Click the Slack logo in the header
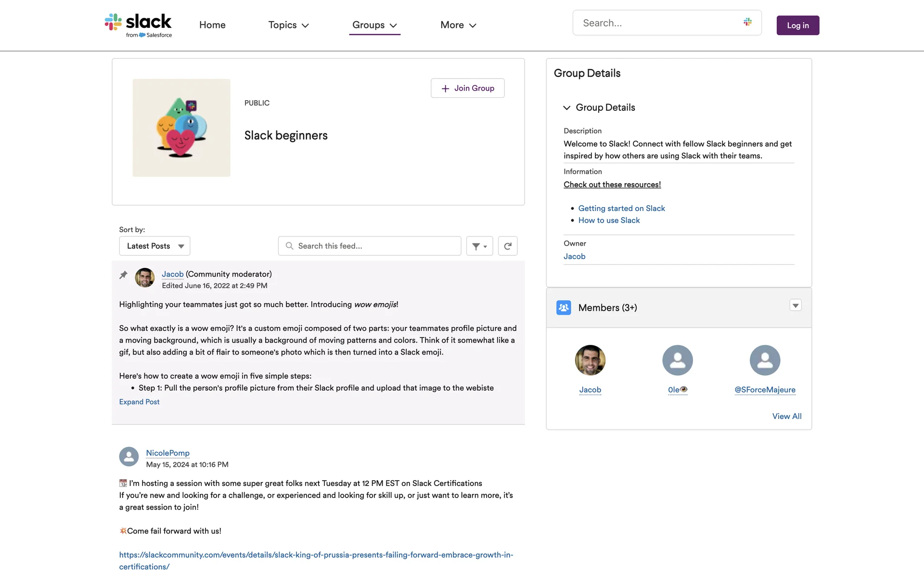This screenshot has height=578, width=924. (x=138, y=25)
